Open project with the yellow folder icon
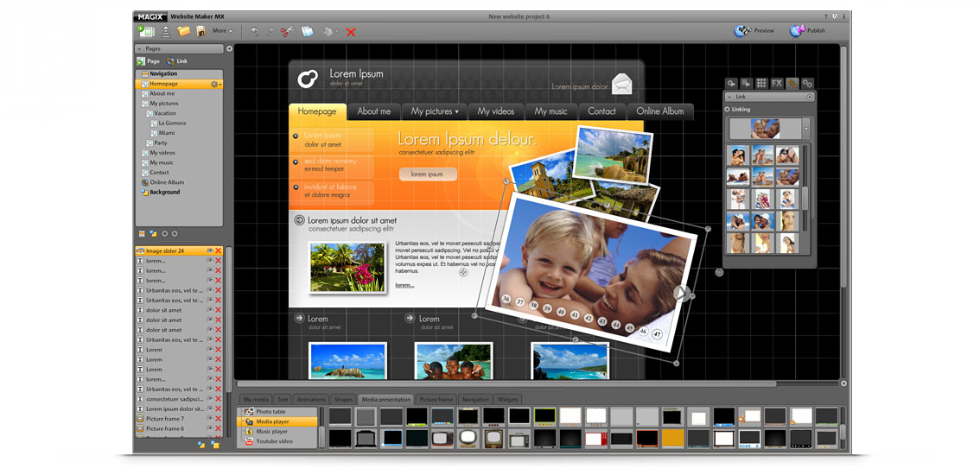This screenshot has height=475, width=980. (x=183, y=30)
